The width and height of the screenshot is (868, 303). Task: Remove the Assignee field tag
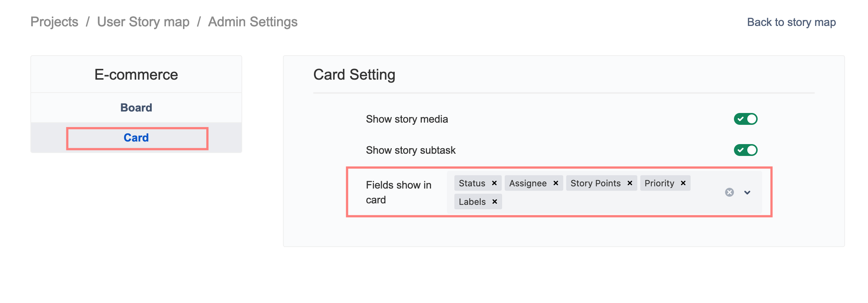[555, 183]
